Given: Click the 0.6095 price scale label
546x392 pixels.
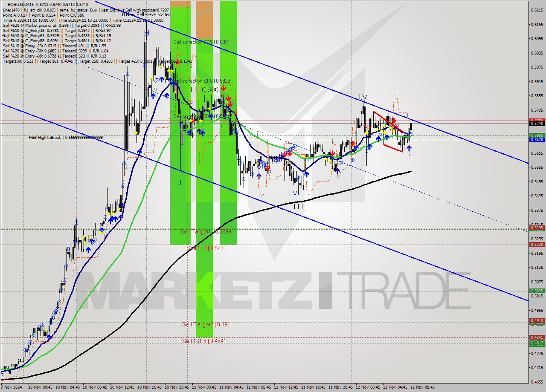Looking at the screenshot, I should click(537, 38).
